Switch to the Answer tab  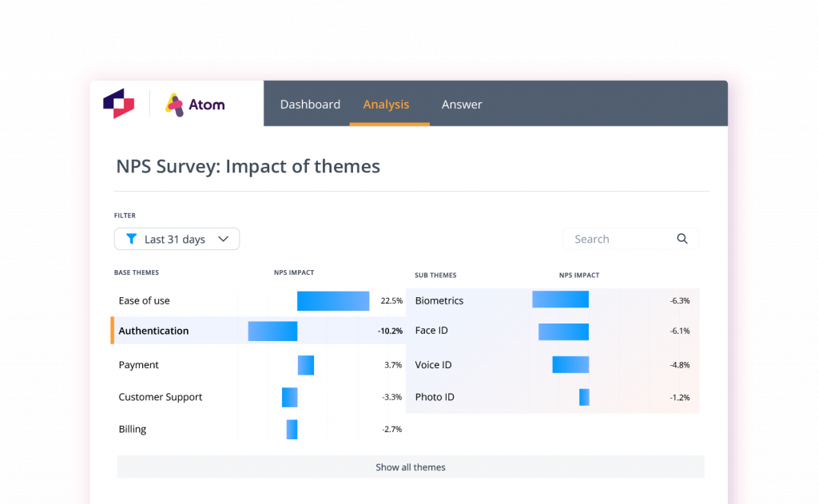coord(462,104)
